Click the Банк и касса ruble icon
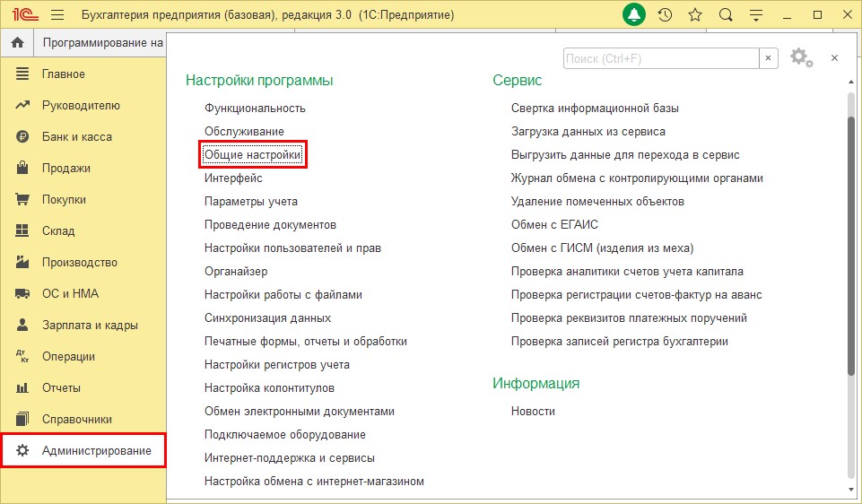 pos(22,136)
